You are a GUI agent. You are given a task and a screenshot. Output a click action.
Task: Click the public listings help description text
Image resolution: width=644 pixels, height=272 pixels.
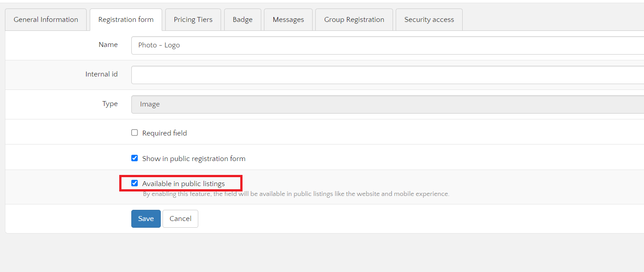pyautogui.click(x=296, y=194)
